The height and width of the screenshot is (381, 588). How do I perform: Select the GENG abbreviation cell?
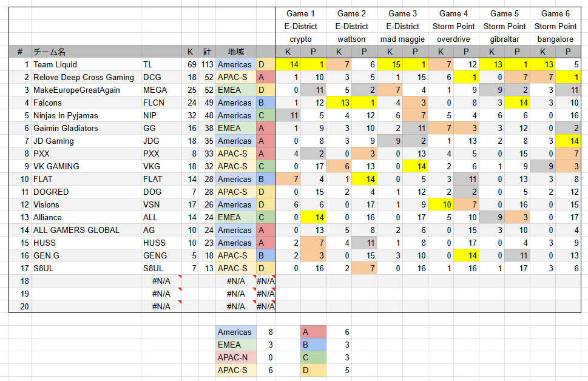pos(161,256)
